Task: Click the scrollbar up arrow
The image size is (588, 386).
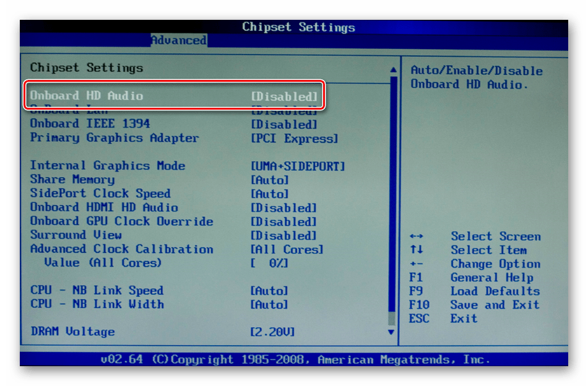Action: coord(393,69)
